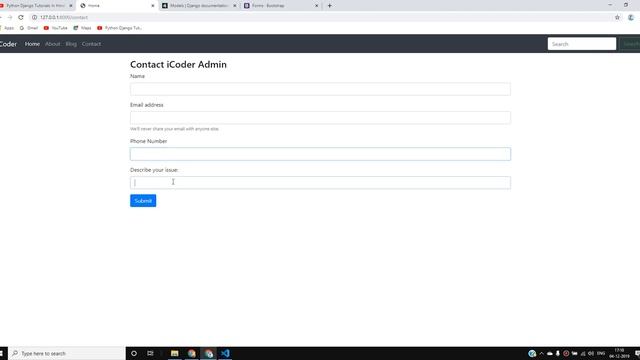Screen dimensions: 640x360
Task: Open the network tray icon
Action: tap(583, 353)
